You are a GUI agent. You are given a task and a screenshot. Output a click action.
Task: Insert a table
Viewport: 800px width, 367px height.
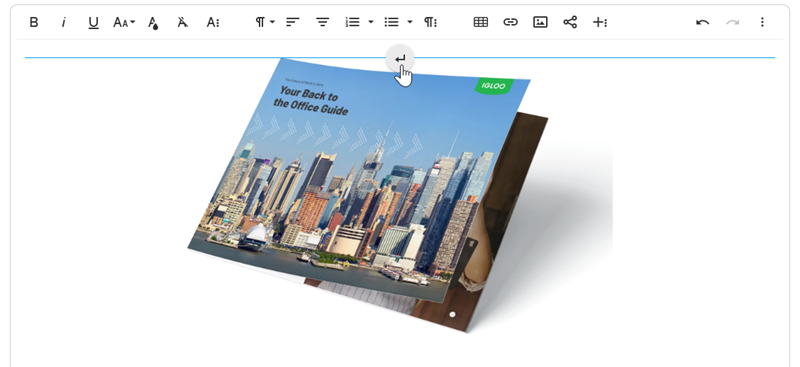(481, 22)
